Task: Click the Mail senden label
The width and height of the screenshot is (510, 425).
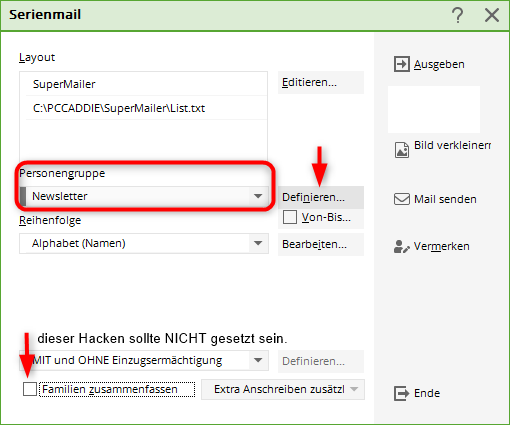Action: (445, 199)
